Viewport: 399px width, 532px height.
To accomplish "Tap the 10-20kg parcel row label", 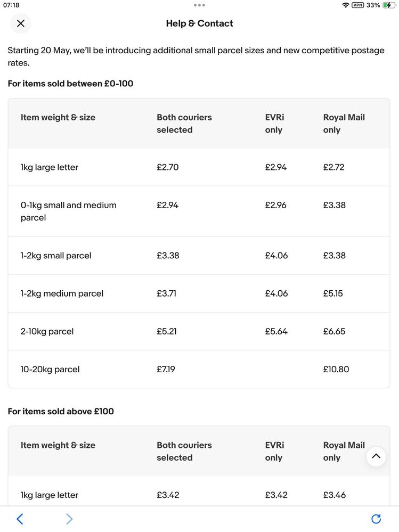I will pyautogui.click(x=50, y=369).
